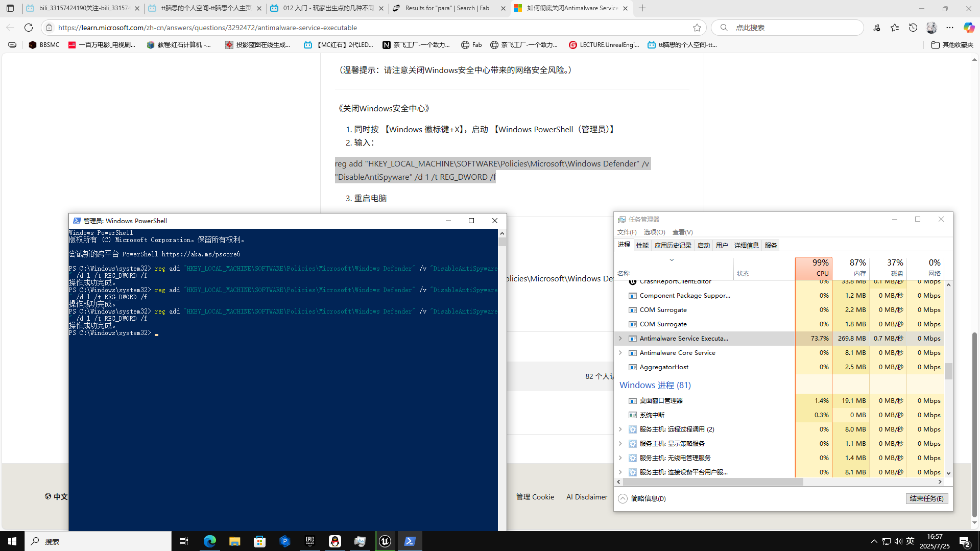Click 管理 Cookie link on the page
Screen dimensions: 980x551
[535, 497]
